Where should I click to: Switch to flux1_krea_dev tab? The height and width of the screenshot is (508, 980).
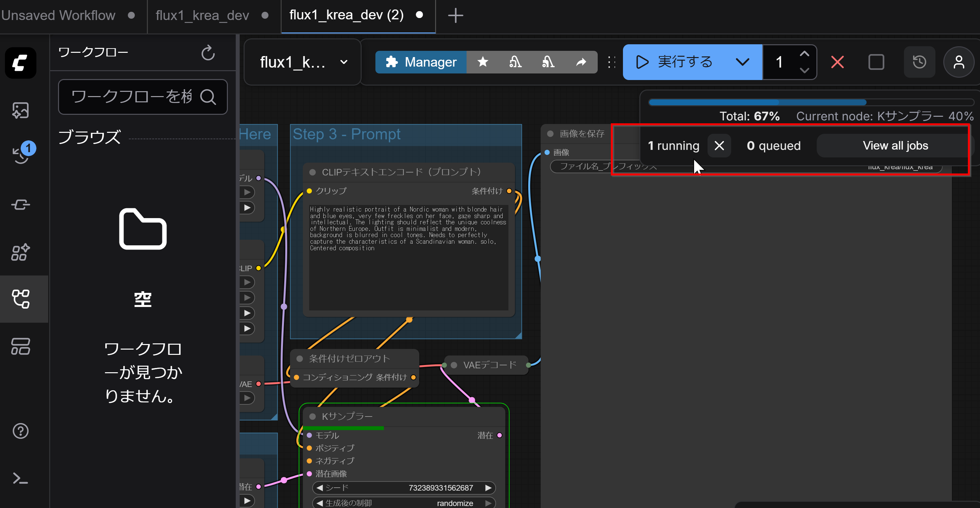click(x=202, y=16)
